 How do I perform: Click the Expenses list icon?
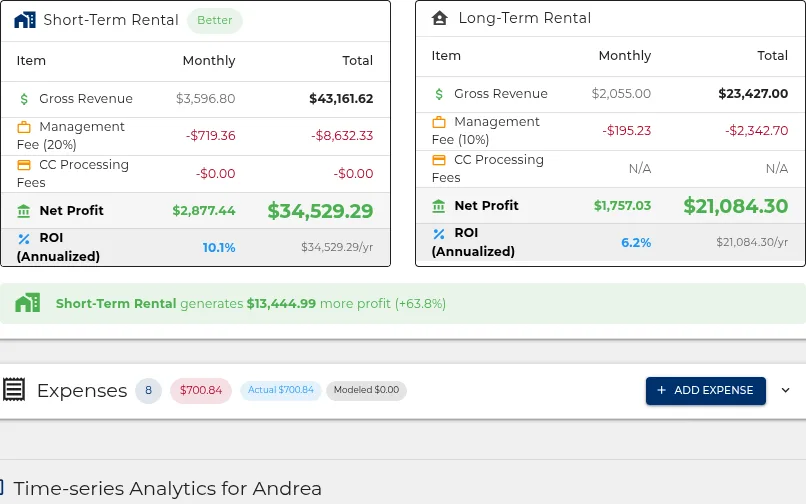14,389
